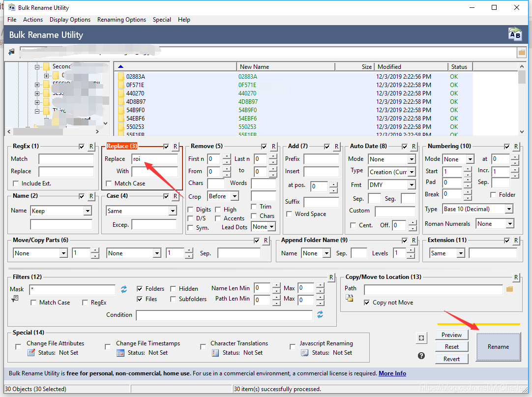Viewport: 532px width, 397px height.
Task: Click the expand window icon above help
Action: tap(421, 338)
